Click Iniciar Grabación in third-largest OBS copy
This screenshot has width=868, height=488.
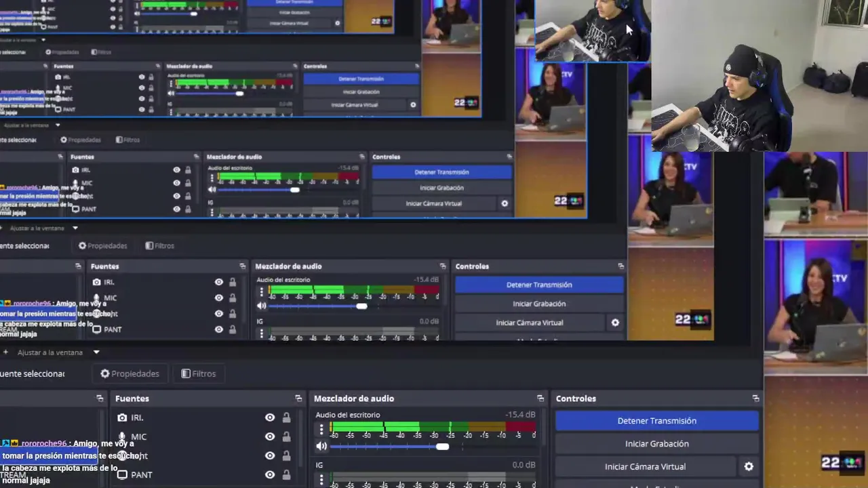[441, 188]
